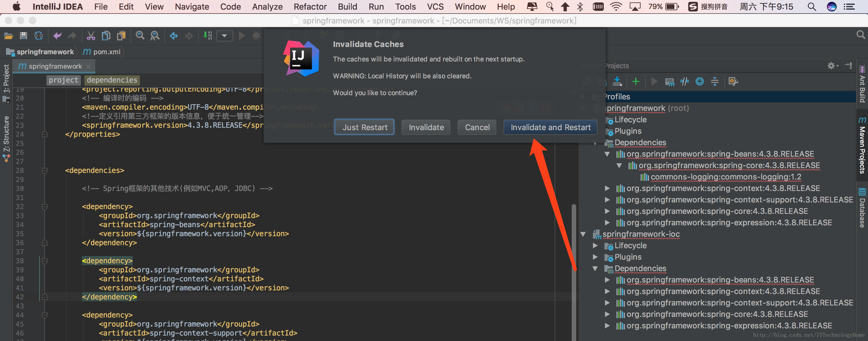Click dependencies XML breadcrumb tag
This screenshot has height=341, width=868.
[112, 80]
